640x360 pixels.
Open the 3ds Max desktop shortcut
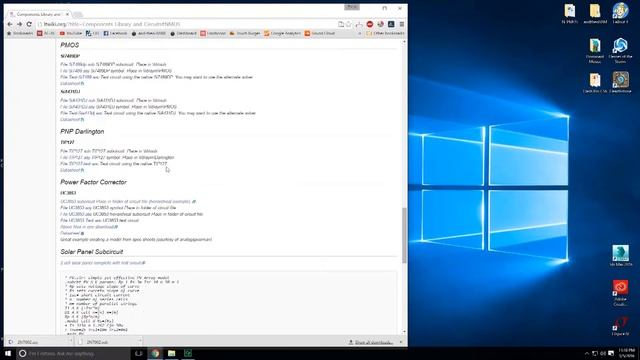(x=620, y=256)
